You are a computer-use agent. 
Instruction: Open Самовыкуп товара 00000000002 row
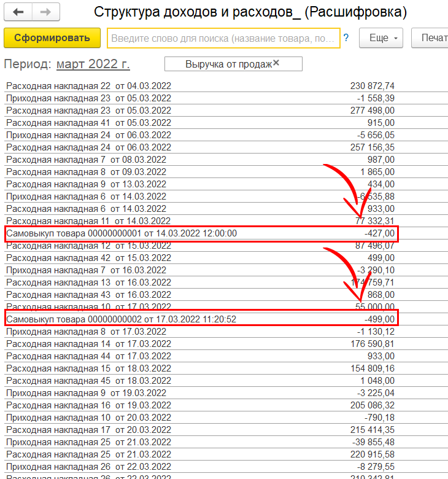[x=122, y=319]
